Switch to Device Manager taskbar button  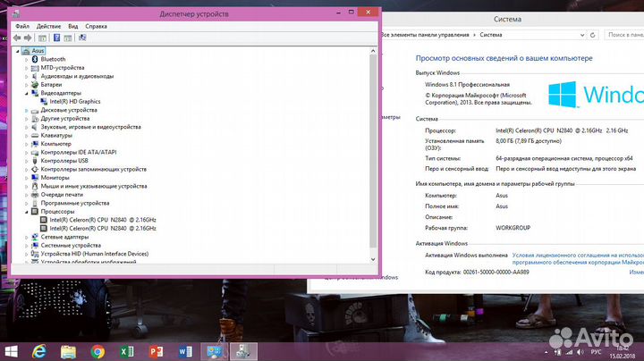[243, 351]
